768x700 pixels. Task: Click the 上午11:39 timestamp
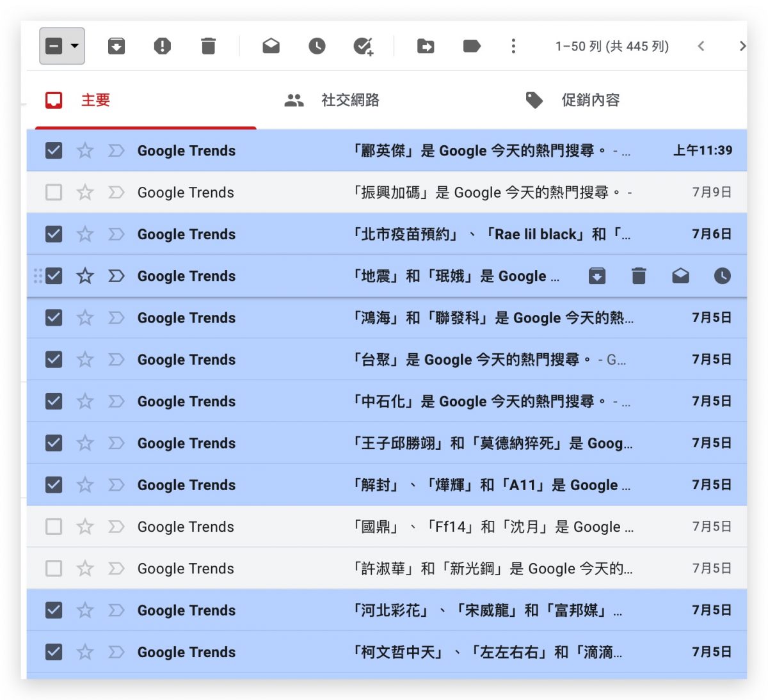tap(702, 150)
